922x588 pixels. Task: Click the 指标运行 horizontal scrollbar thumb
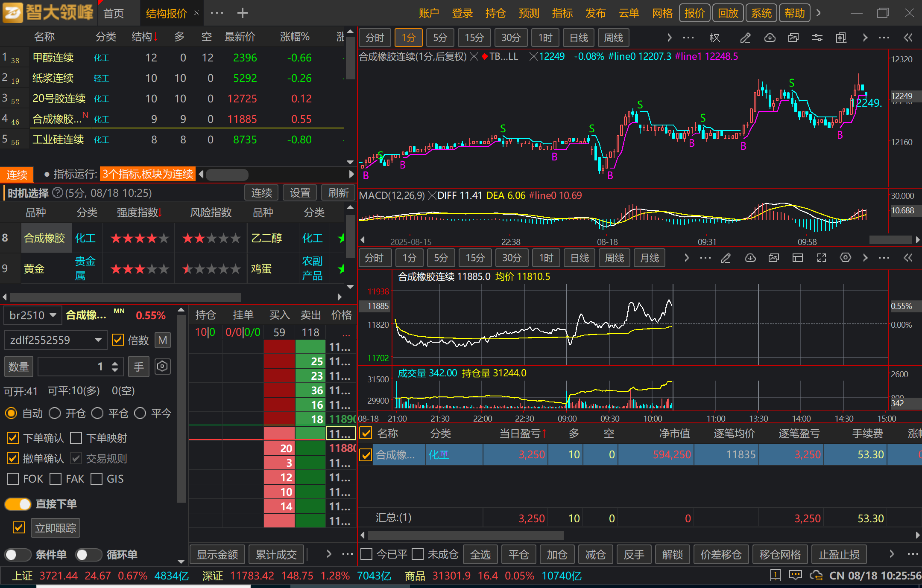227,175
